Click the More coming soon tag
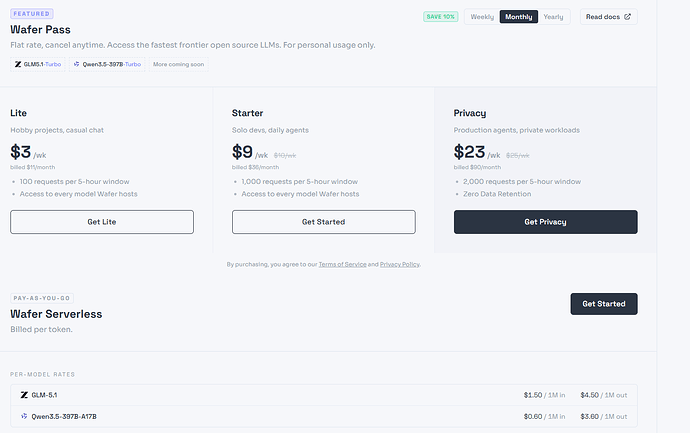The image size is (690, 433). (x=178, y=64)
